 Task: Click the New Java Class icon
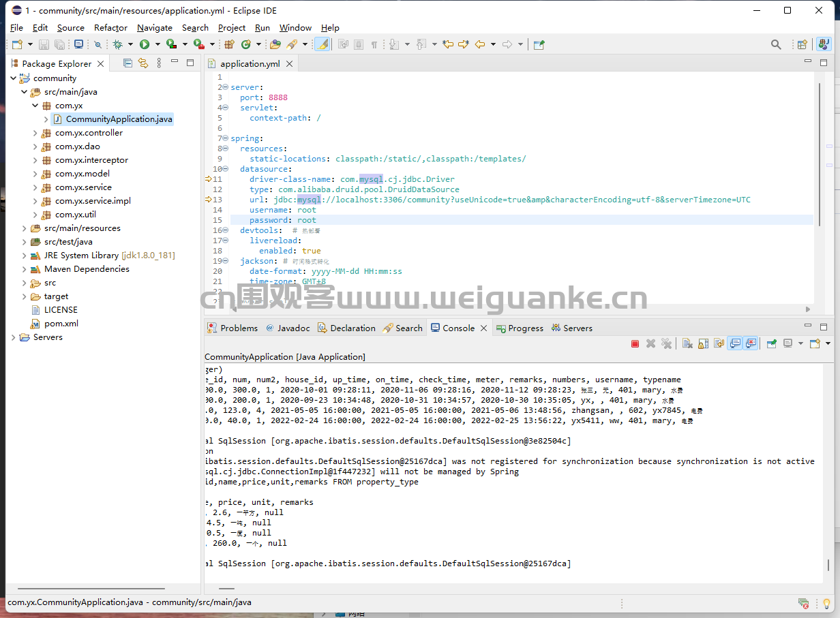245,44
